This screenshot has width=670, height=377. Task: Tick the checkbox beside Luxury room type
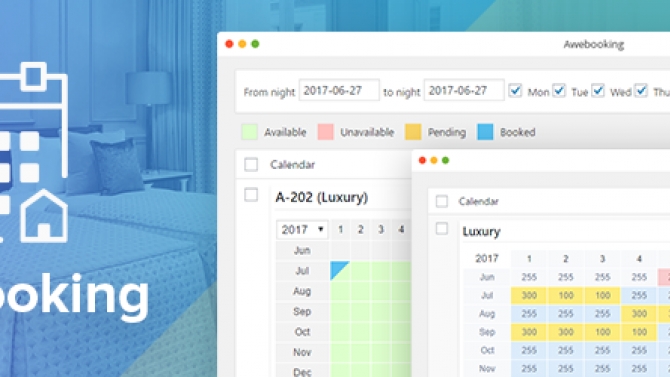442,229
